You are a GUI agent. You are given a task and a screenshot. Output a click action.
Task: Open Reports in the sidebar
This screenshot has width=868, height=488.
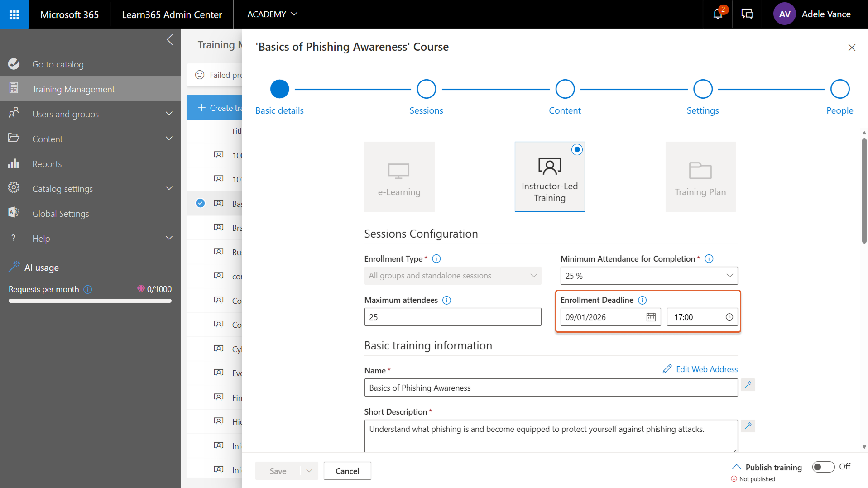tap(47, 164)
